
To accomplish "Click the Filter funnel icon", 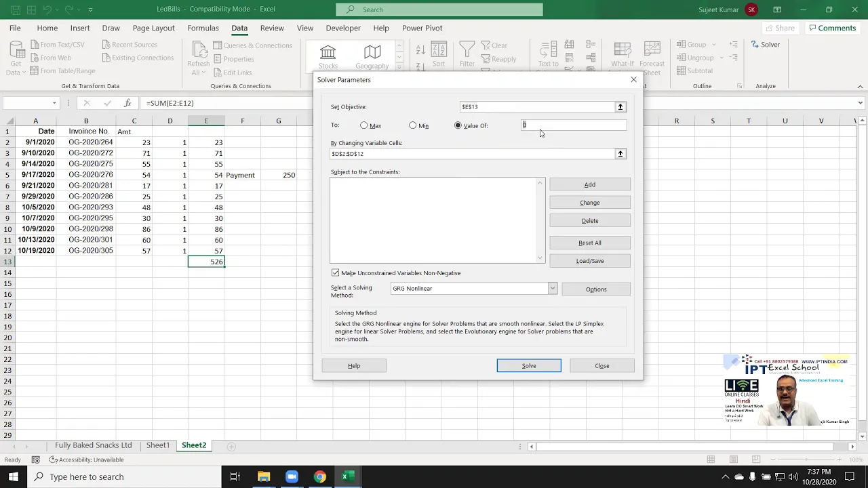I will click(467, 54).
